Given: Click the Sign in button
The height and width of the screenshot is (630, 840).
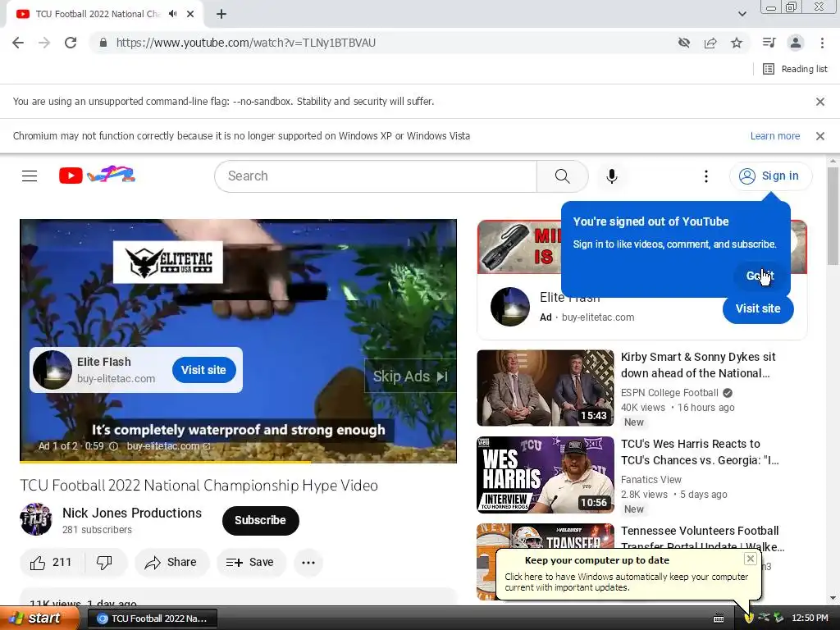Looking at the screenshot, I should click(x=769, y=176).
